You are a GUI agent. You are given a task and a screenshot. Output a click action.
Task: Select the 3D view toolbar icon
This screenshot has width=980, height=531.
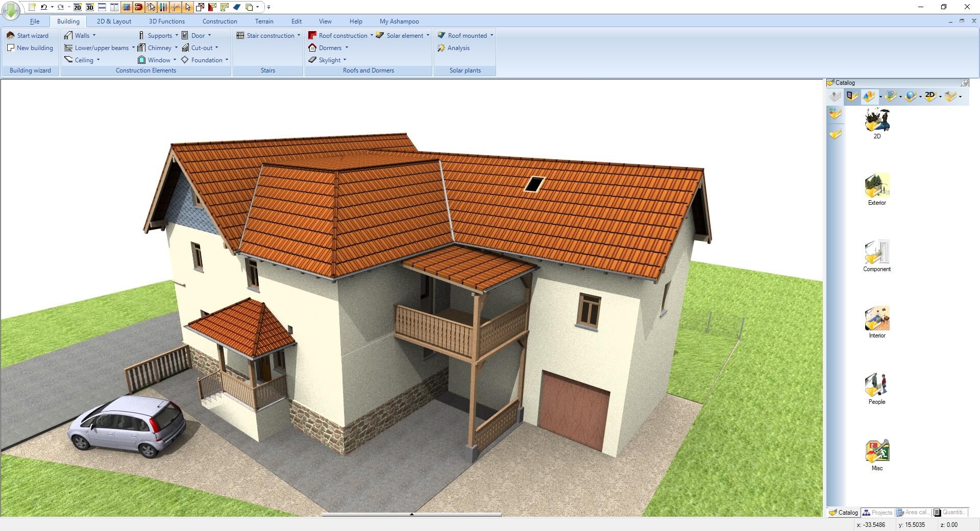(90, 8)
